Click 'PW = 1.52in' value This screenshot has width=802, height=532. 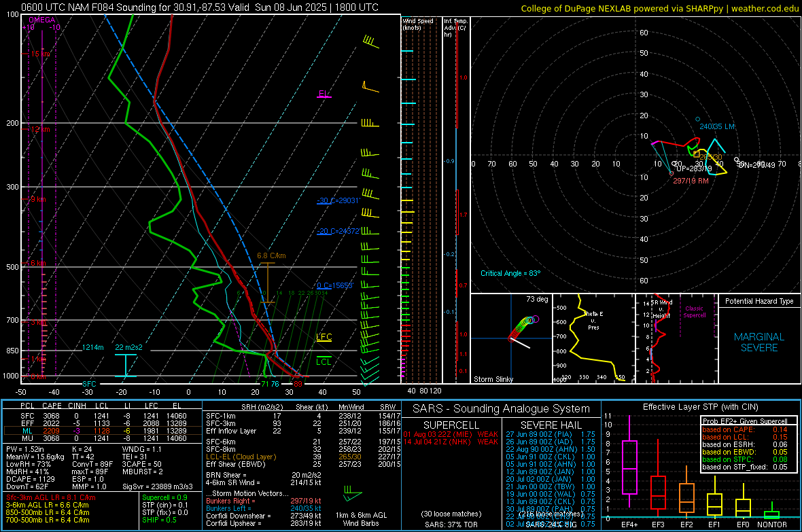pyautogui.click(x=25, y=449)
